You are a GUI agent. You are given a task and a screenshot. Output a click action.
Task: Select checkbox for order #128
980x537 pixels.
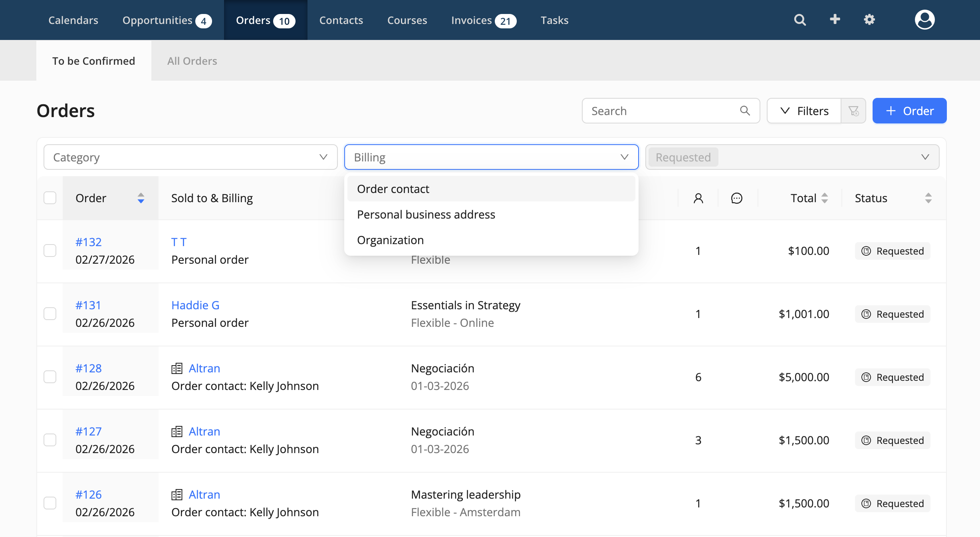click(x=50, y=377)
